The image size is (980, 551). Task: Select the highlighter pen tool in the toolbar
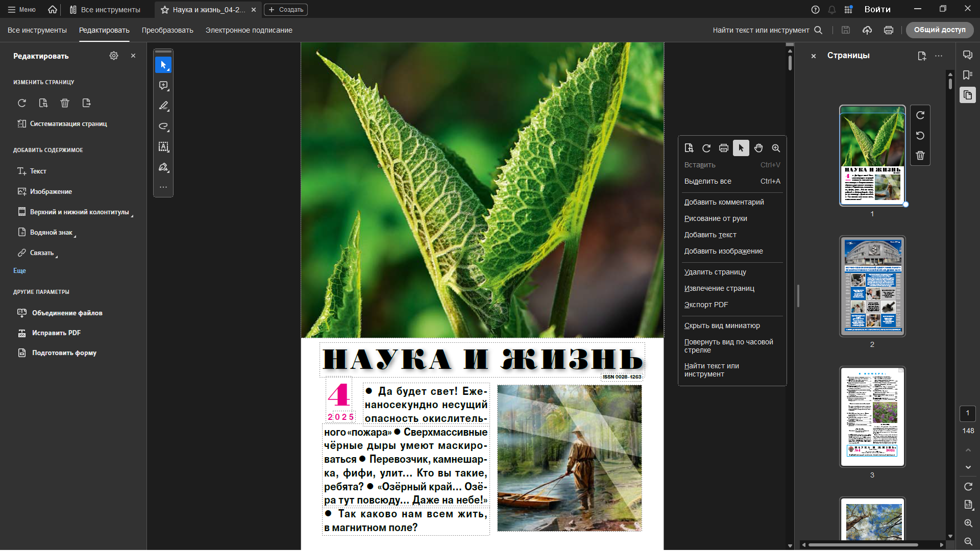coord(163,106)
